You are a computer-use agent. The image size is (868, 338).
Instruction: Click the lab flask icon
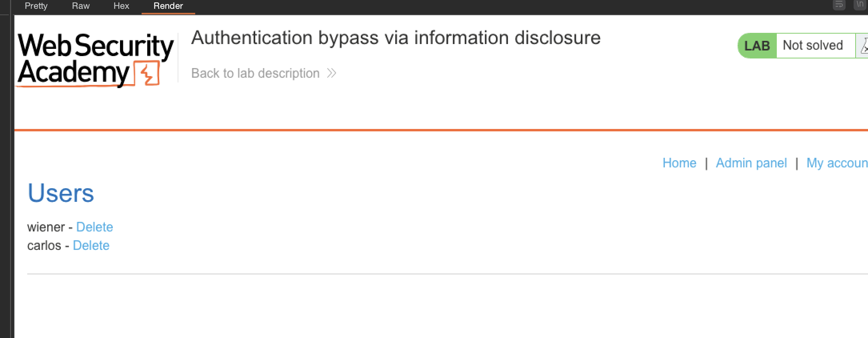tap(864, 46)
